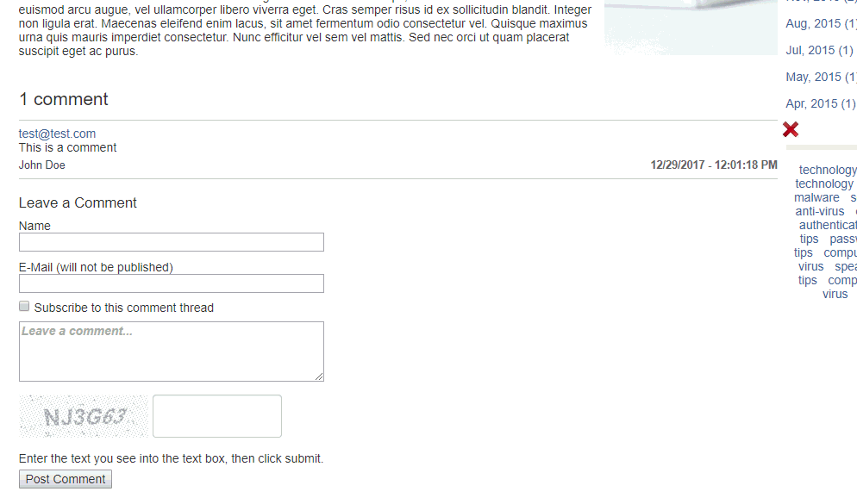Click the Leave a comment text area
This screenshot has width=857, height=504.
coord(172,351)
